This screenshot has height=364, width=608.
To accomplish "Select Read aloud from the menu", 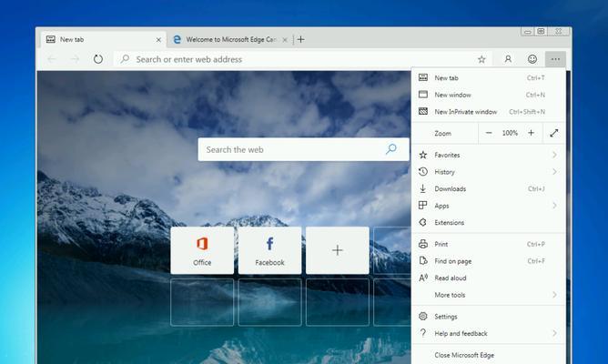I will click(488, 278).
